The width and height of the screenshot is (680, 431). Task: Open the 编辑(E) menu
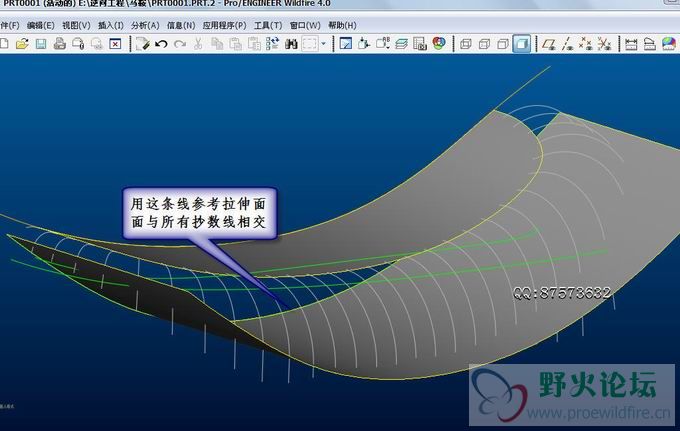click(40, 25)
